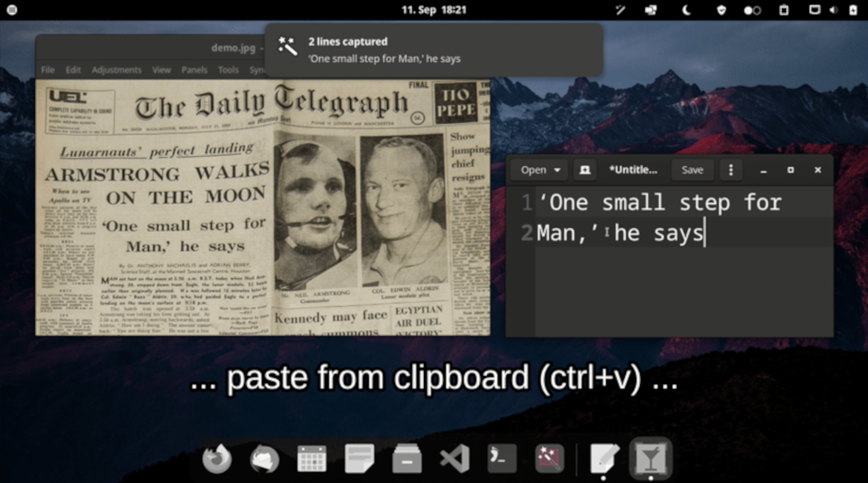This screenshot has height=483, width=868.
Task: Click the magic wand tray icon in top bar
Action: [x=620, y=10]
